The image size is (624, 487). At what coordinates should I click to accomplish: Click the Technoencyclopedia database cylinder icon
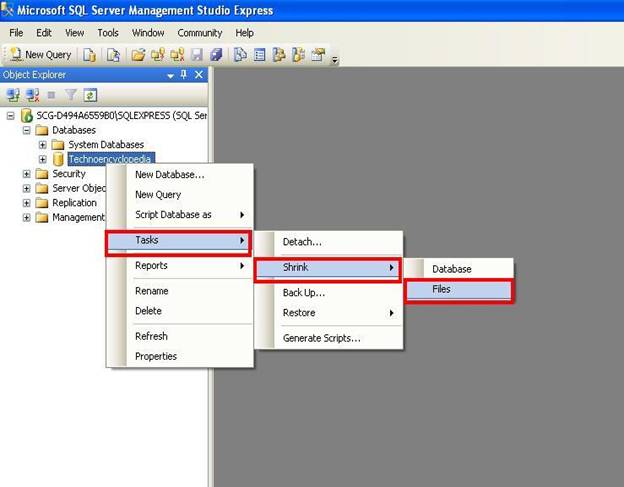point(58,159)
